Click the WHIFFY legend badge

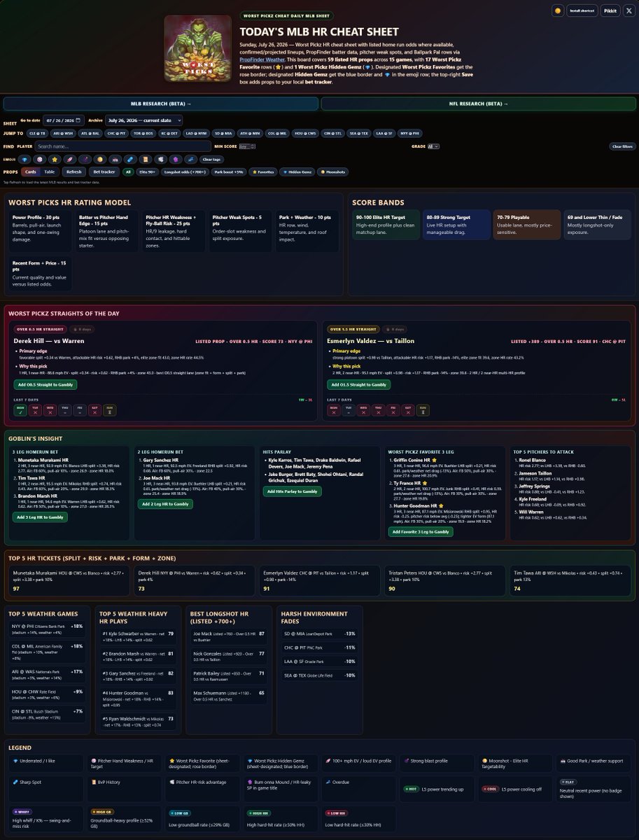click(x=21, y=812)
